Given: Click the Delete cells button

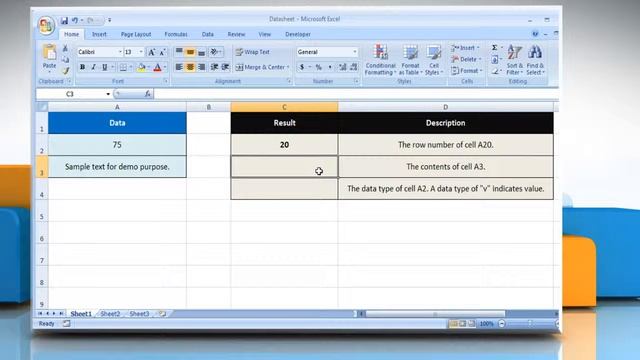Looking at the screenshot, I should point(466,59).
